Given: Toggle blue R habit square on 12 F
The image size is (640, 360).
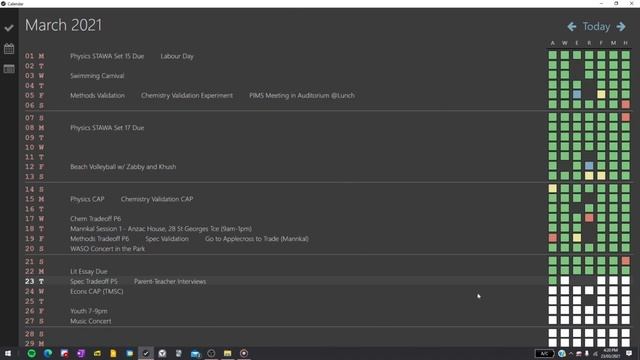Looking at the screenshot, I should [589, 166].
